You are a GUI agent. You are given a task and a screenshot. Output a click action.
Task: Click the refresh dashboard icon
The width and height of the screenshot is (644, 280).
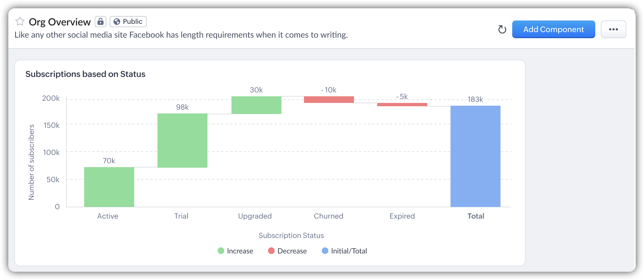(502, 29)
